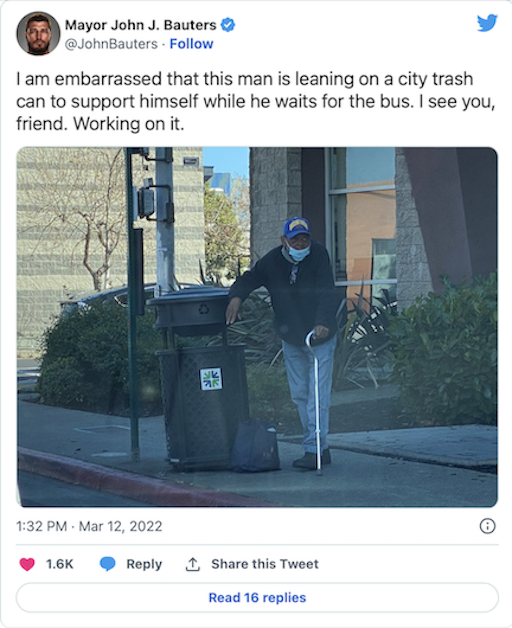Viewport: 512px width, 628px height.
Task: Click the 1:32 PM · Mar 12, 2022 timestamp
Action: (89, 526)
